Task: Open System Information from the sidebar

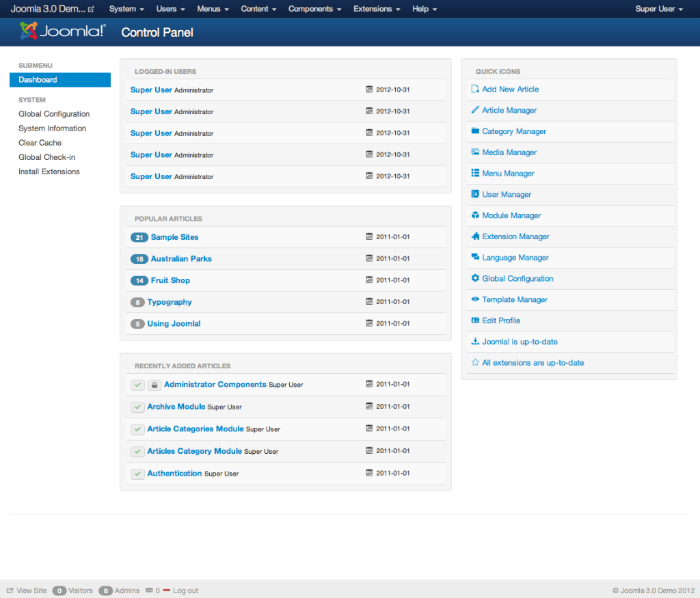Action: click(52, 128)
